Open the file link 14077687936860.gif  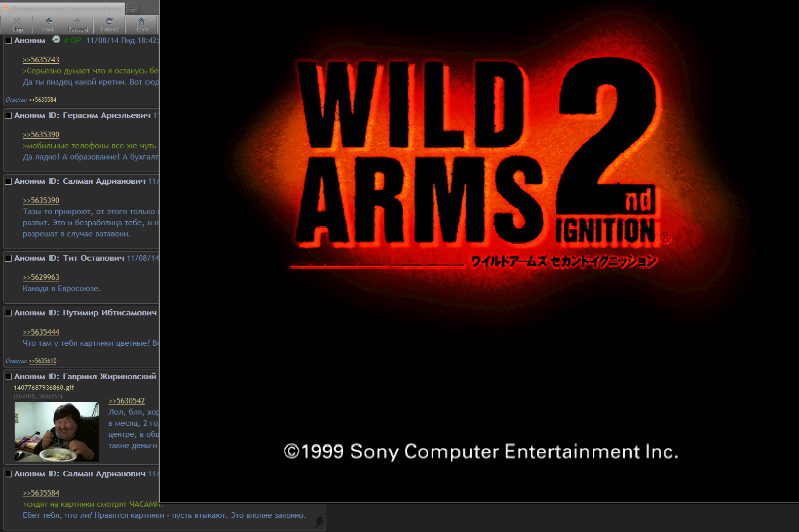[44, 388]
